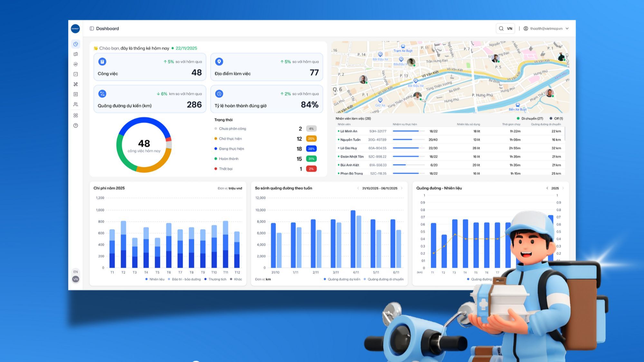Open Lê Minh An employee row

[x=450, y=131]
